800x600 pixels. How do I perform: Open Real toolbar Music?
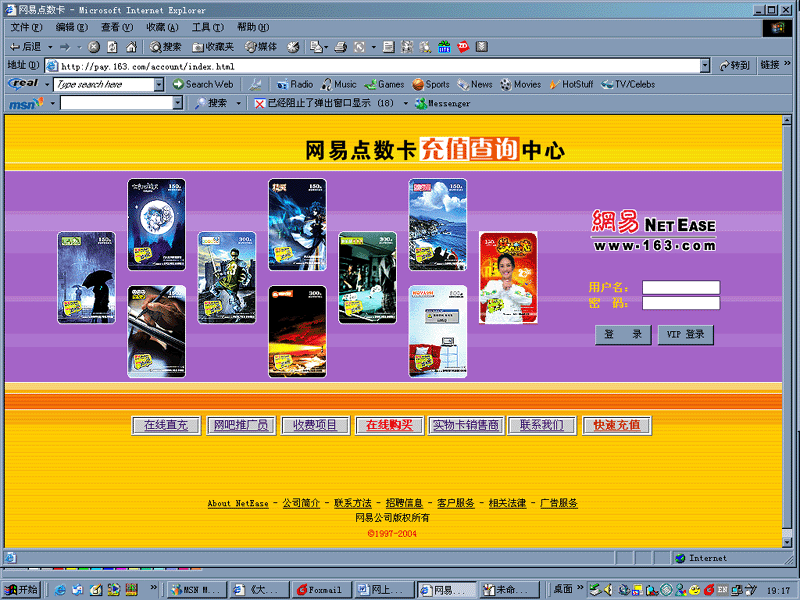pyautogui.click(x=339, y=84)
